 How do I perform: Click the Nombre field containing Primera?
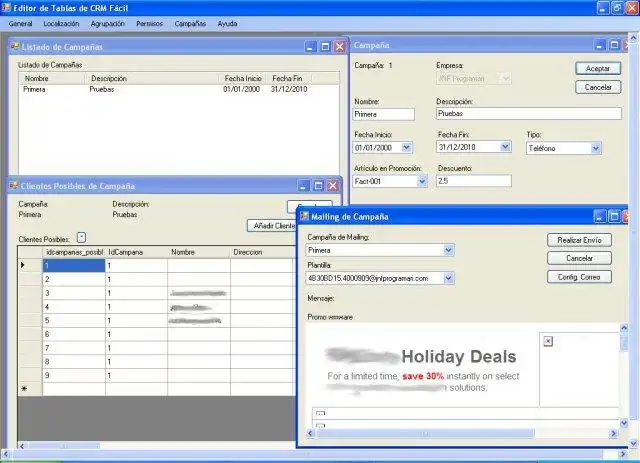[383, 114]
